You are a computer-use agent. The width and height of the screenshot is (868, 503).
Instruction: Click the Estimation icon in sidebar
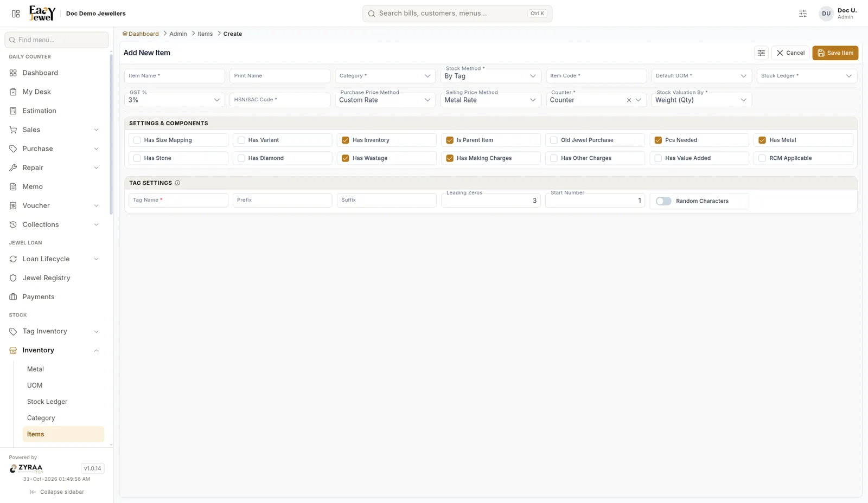14,111
